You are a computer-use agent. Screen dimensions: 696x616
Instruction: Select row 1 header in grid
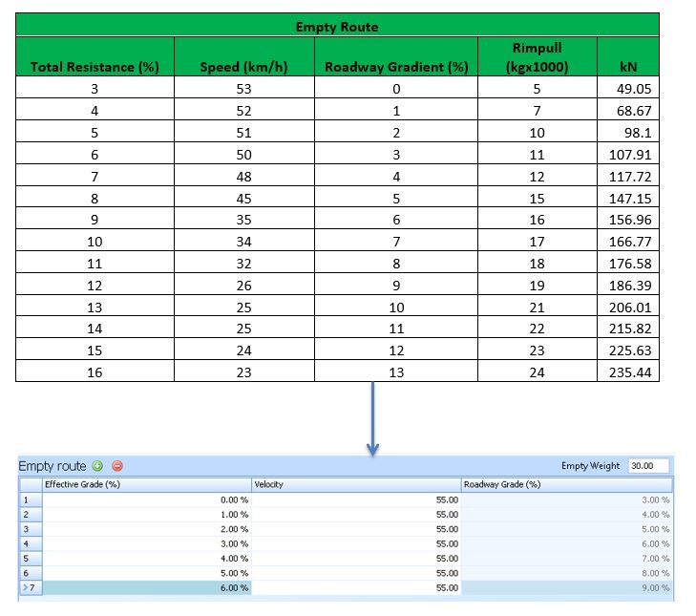tap(29, 499)
